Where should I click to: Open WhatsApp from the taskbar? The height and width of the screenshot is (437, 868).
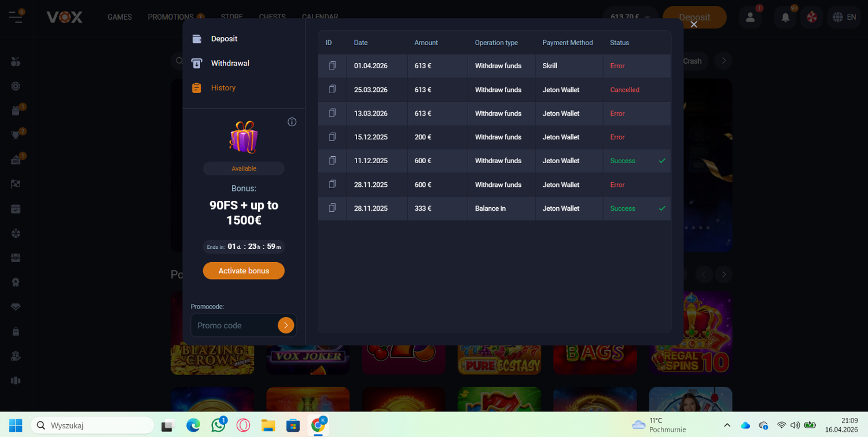[x=218, y=425]
